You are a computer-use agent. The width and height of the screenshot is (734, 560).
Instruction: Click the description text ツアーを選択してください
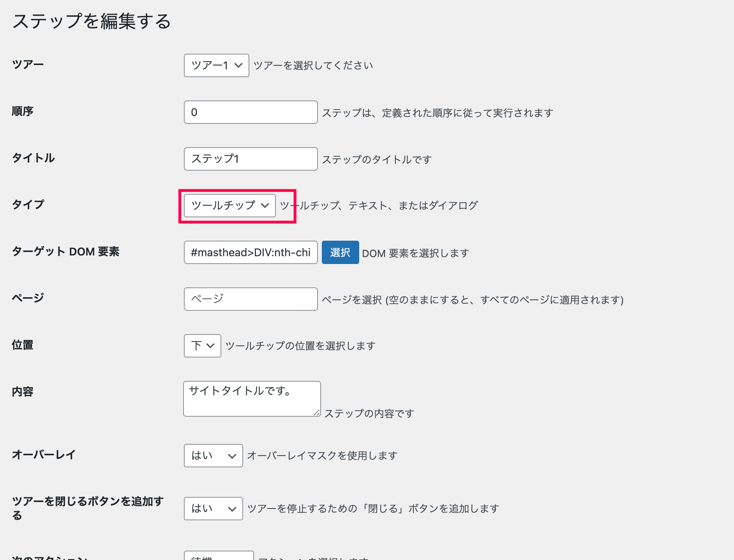tap(313, 65)
